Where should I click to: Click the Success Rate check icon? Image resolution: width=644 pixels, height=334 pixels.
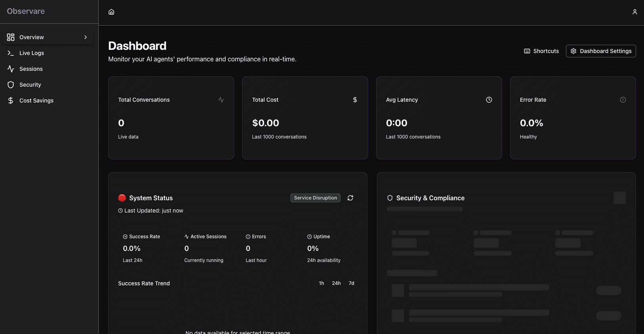125,237
